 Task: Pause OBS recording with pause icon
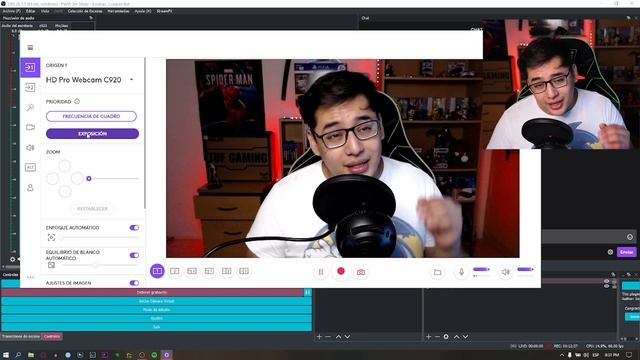click(x=308, y=292)
